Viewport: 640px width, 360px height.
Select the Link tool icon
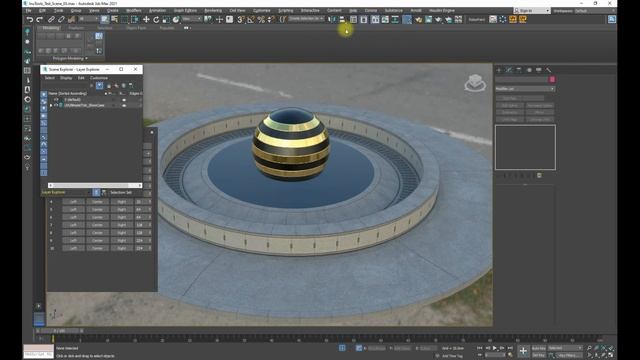click(x=51, y=19)
